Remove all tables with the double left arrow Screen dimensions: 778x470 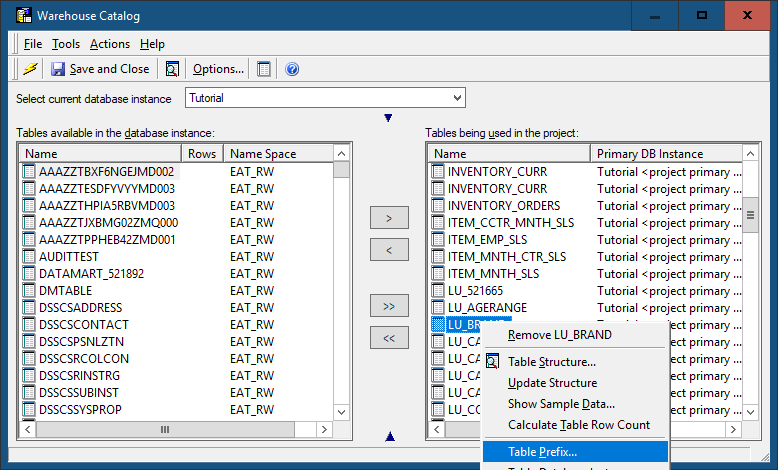(x=389, y=337)
